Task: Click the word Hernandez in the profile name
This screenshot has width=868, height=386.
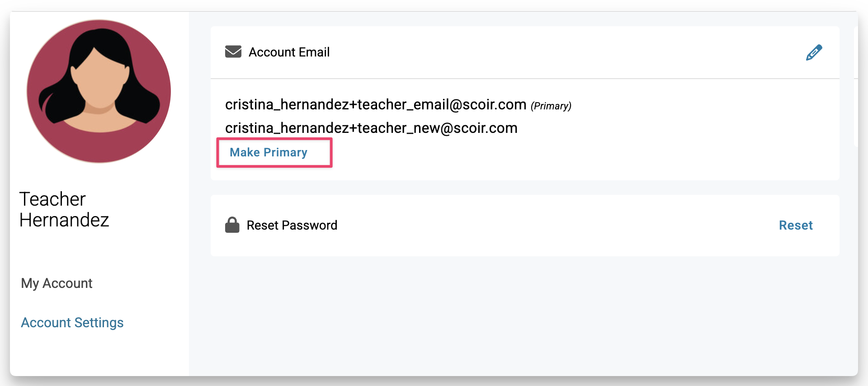Action: click(x=64, y=220)
